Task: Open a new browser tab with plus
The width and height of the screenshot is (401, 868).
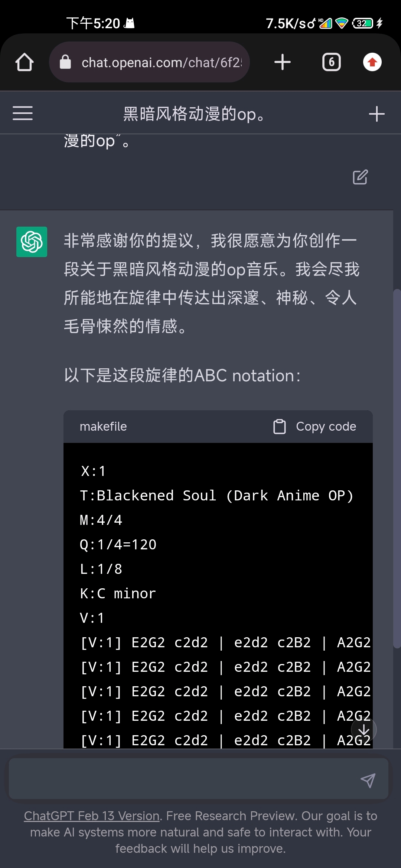Action: coord(283,62)
